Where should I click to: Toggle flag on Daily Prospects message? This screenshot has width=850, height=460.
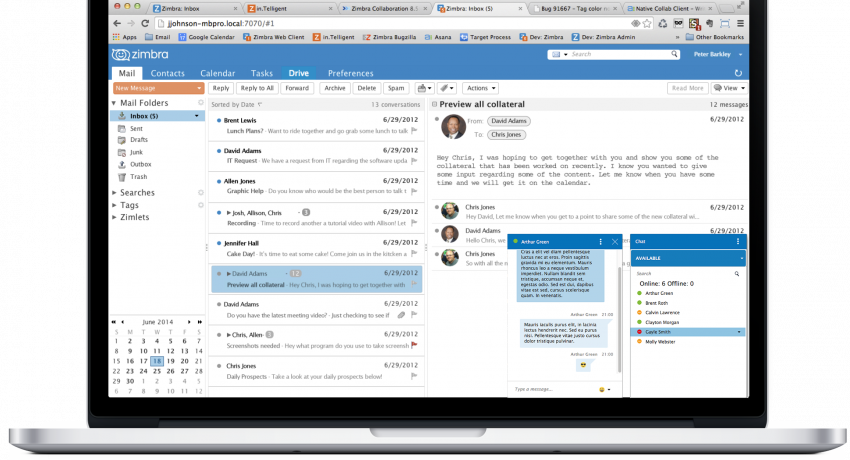coord(414,376)
